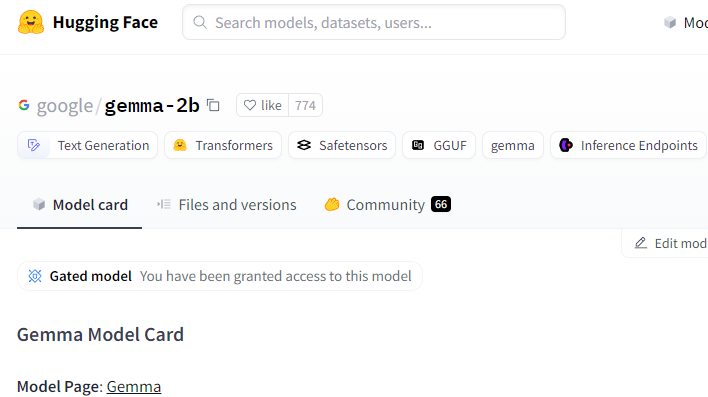The width and height of the screenshot is (708, 397).
Task: Click the Text Generation tag icon
Action: point(34,145)
